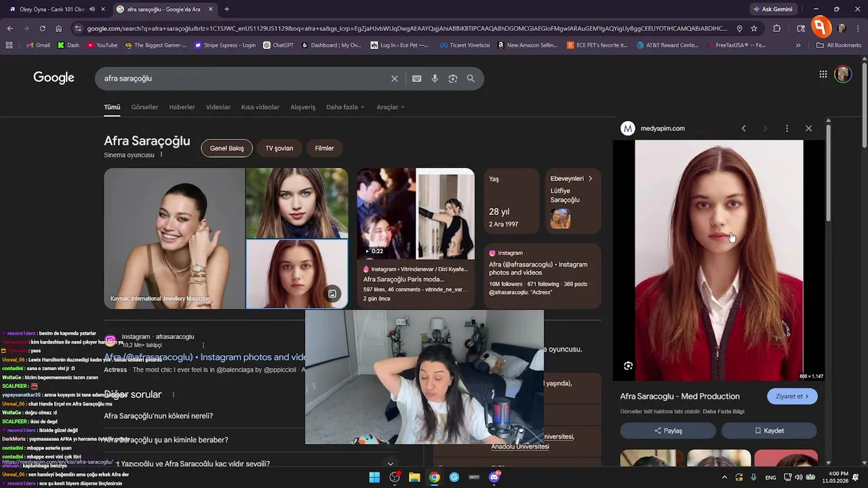Open the Windows Start menu
This screenshot has height=488, width=868.
point(374,477)
